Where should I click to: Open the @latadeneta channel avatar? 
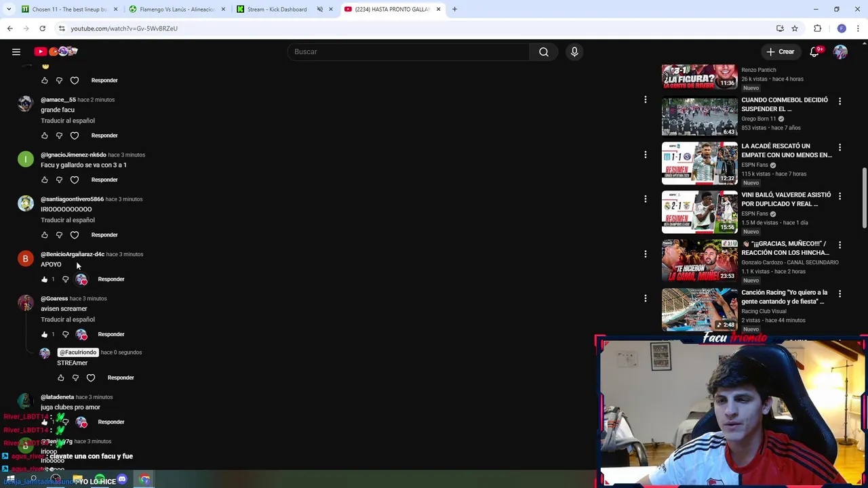pyautogui.click(x=25, y=401)
